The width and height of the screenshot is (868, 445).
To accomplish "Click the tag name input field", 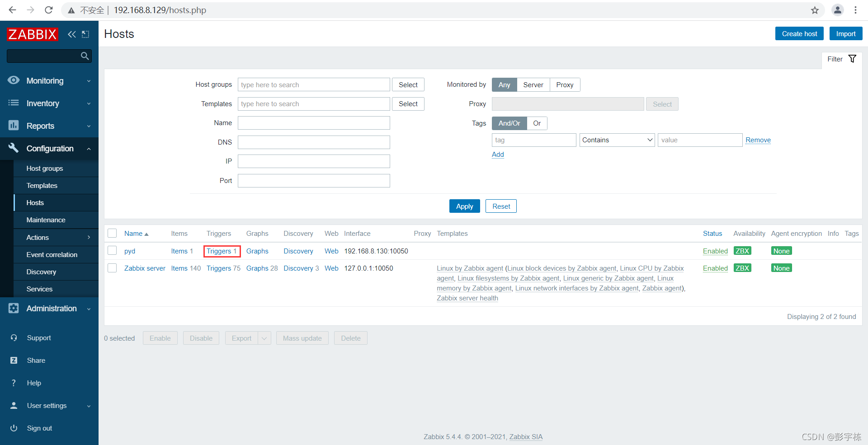I will [x=534, y=140].
